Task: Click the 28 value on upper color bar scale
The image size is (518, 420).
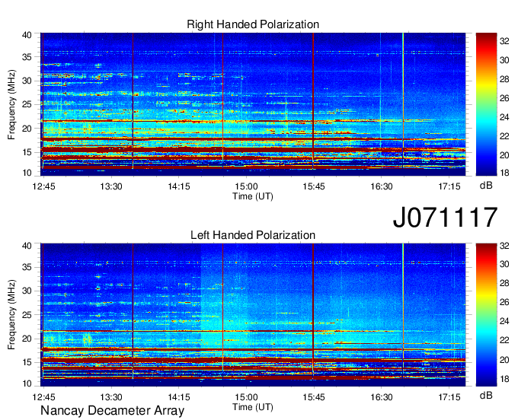Action: point(504,79)
